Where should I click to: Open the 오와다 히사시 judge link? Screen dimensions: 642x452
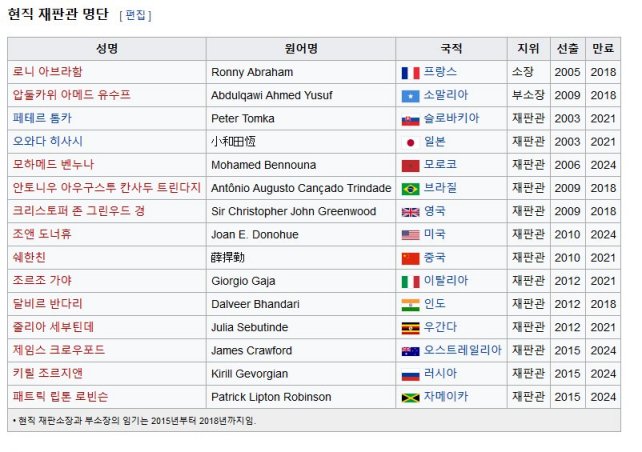tap(48, 142)
